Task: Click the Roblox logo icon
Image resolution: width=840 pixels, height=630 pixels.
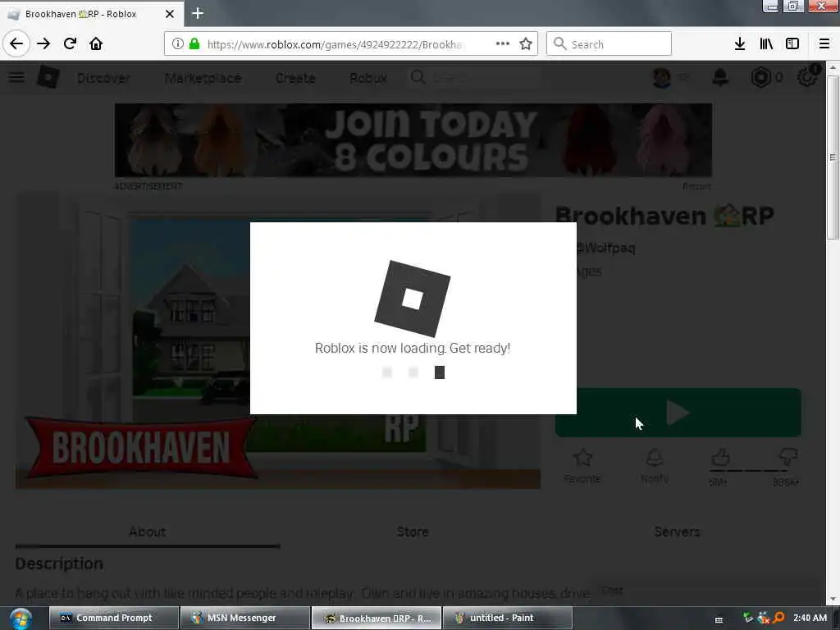Action: [48, 78]
